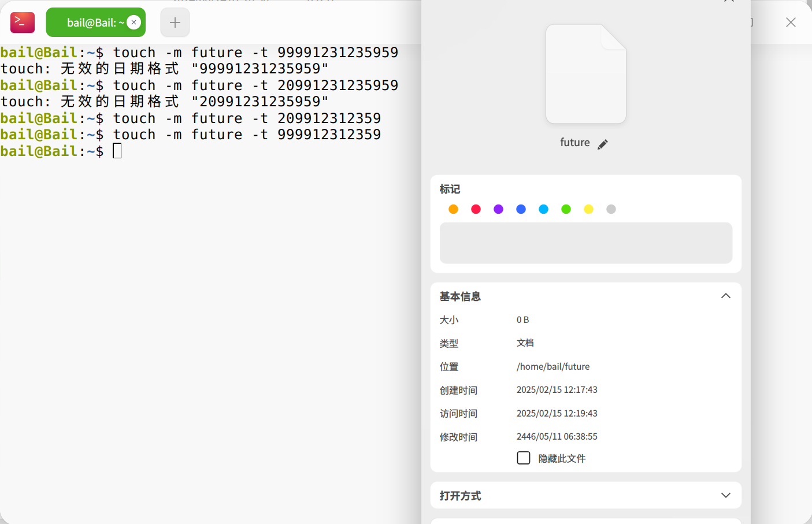The image size is (812, 524).
Task: Select the bail@Bail: ~ tab
Action: [96, 23]
